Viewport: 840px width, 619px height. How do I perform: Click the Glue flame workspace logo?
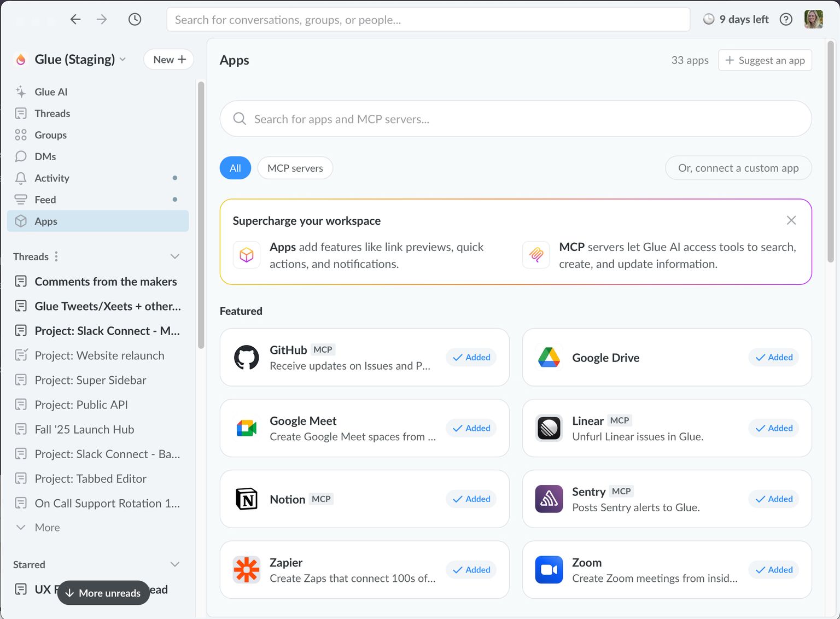[21, 60]
